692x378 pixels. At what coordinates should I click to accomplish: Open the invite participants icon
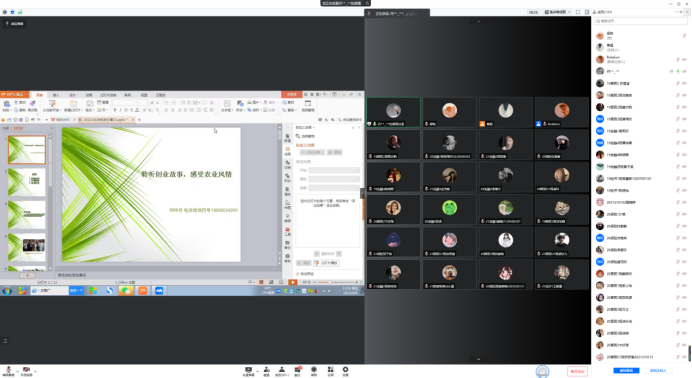tap(267, 371)
